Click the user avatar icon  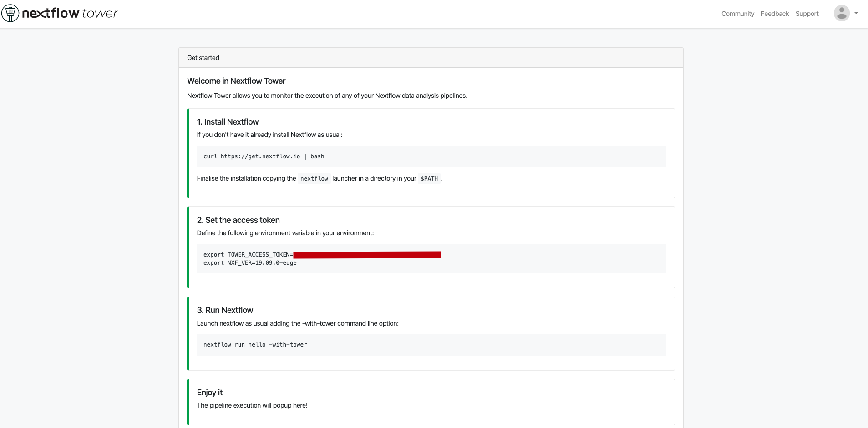pos(841,13)
